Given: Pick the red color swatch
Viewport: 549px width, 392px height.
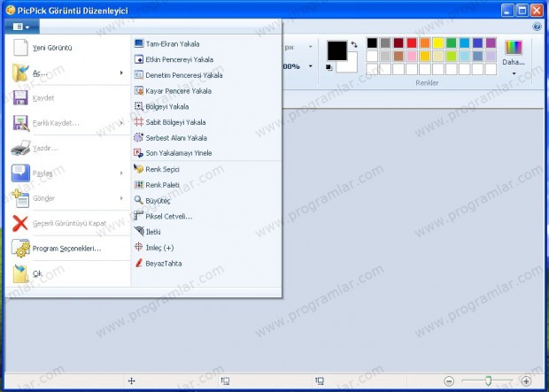Looking at the screenshot, I should click(x=412, y=42).
